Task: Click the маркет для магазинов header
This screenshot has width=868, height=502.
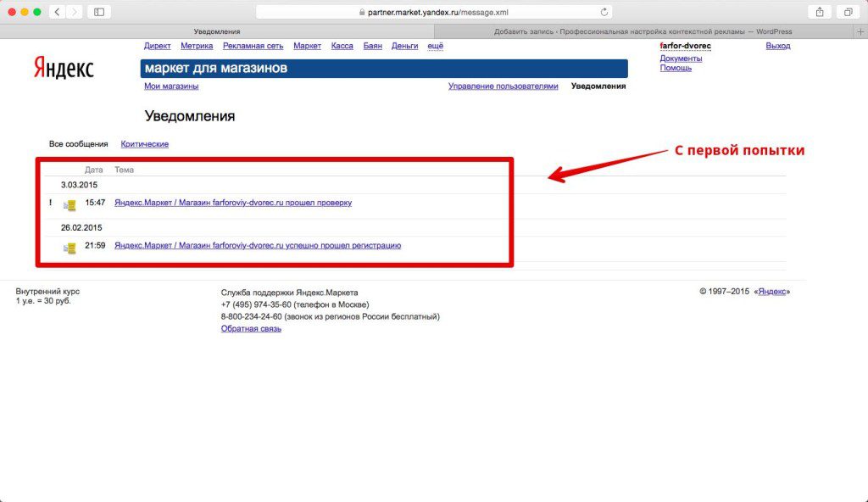Action: [384, 68]
